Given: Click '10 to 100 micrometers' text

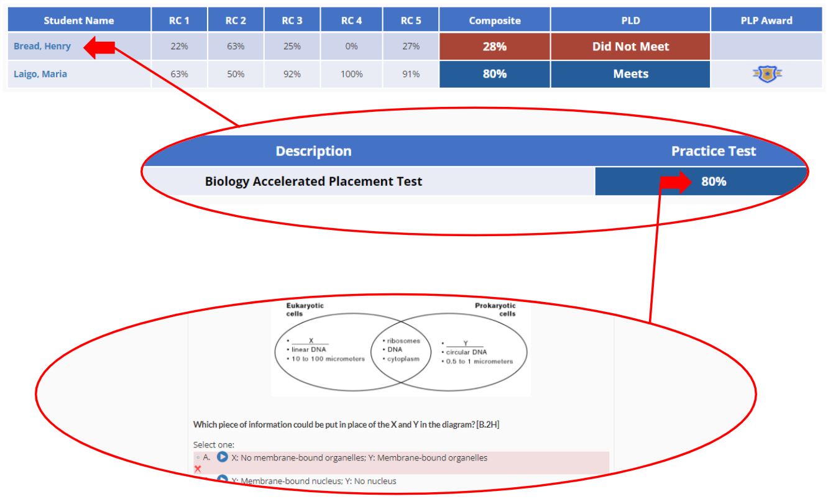Looking at the screenshot, I should coord(328,359).
